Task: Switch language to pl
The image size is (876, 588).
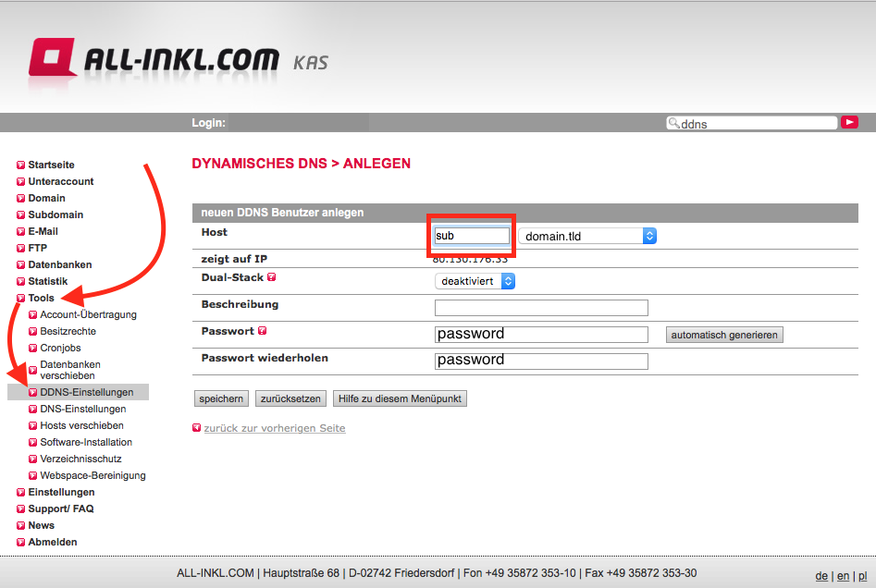Action: pos(863,576)
